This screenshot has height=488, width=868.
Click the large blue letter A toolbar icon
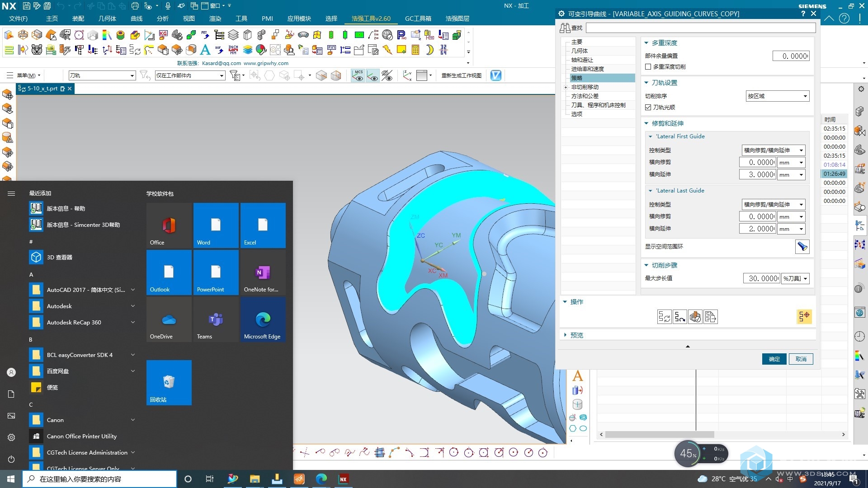pos(205,50)
